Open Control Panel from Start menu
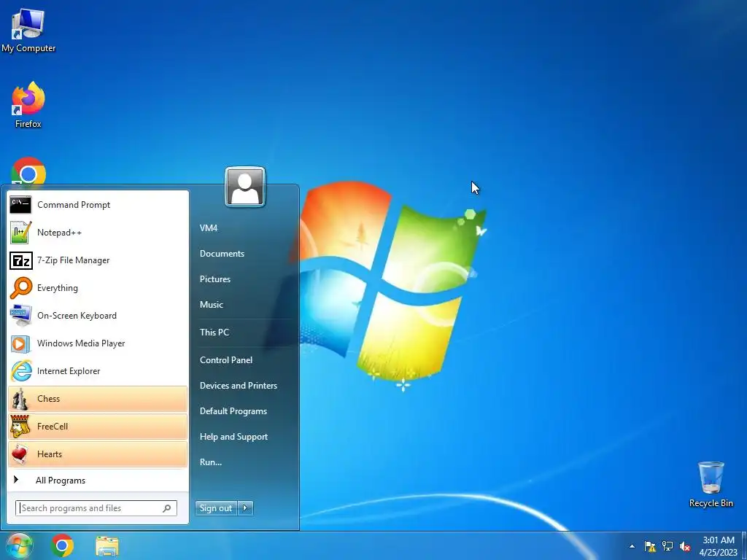747x560 pixels. pos(226,360)
